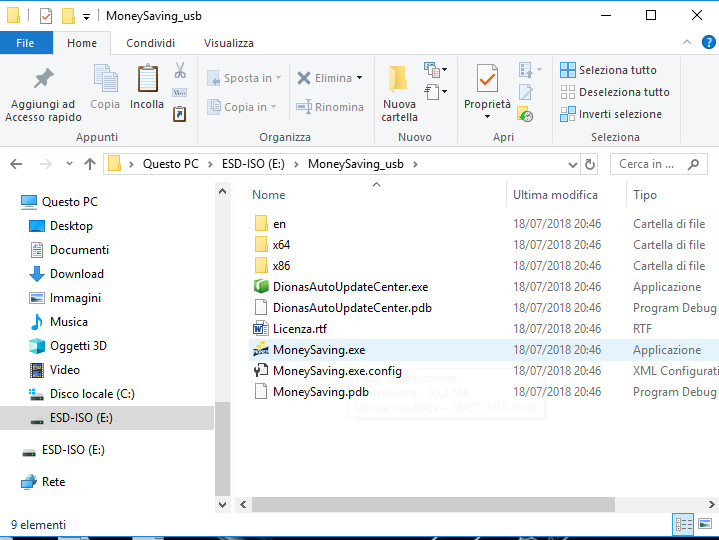Click Deseleziona tutto
The height and width of the screenshot is (540, 719).
click(615, 92)
